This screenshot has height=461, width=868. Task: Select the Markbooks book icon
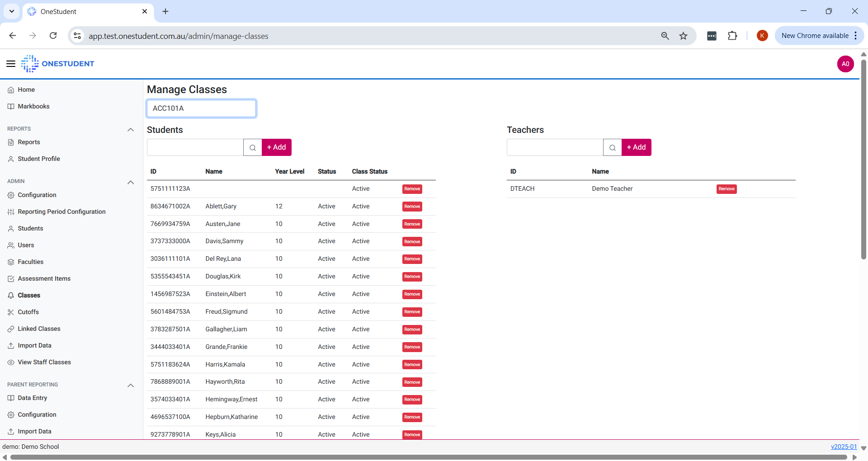click(x=11, y=106)
